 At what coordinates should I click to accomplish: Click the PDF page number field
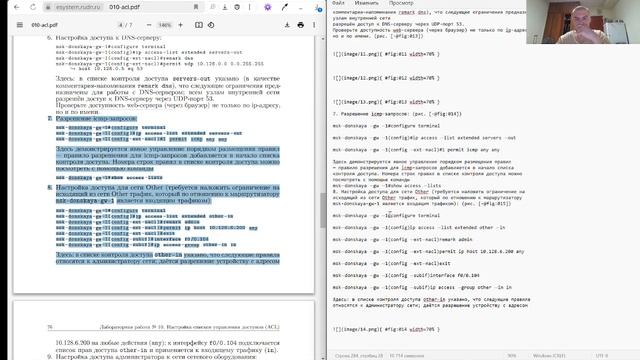coord(120,25)
